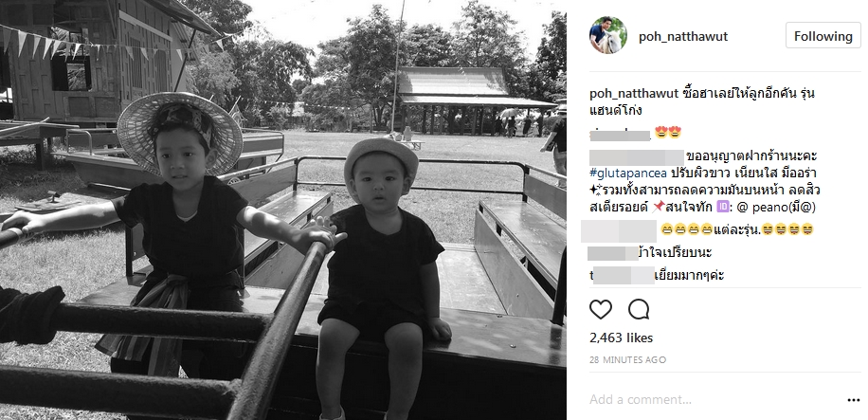
Task: Like the post with heart icon
Action: pos(601,310)
